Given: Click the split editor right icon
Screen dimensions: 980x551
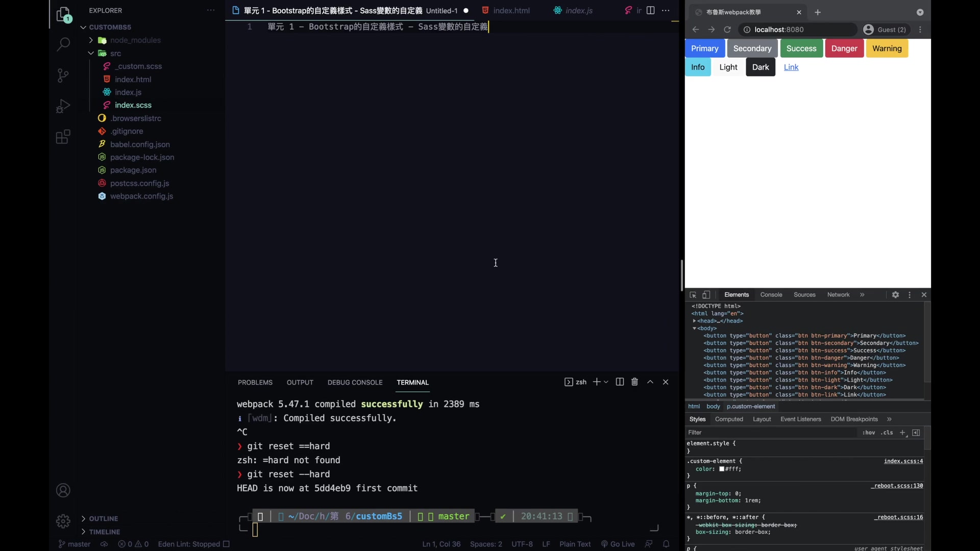Looking at the screenshot, I should pos(650,10).
